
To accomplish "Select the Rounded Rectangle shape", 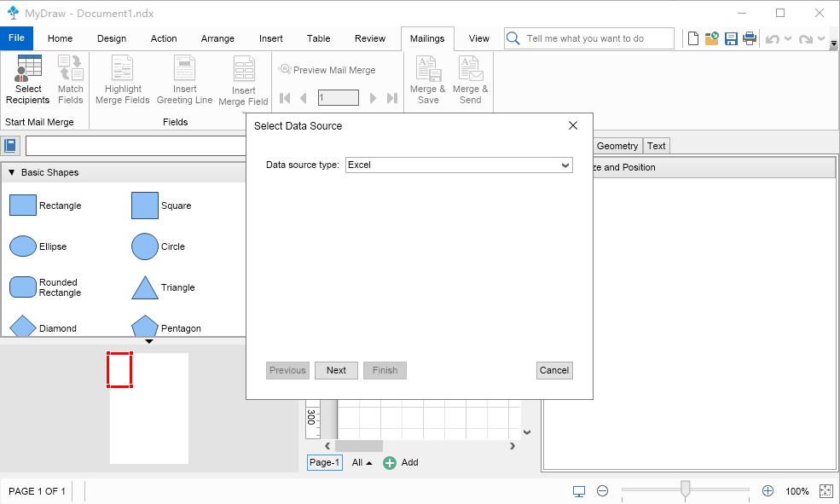I will (x=45, y=287).
